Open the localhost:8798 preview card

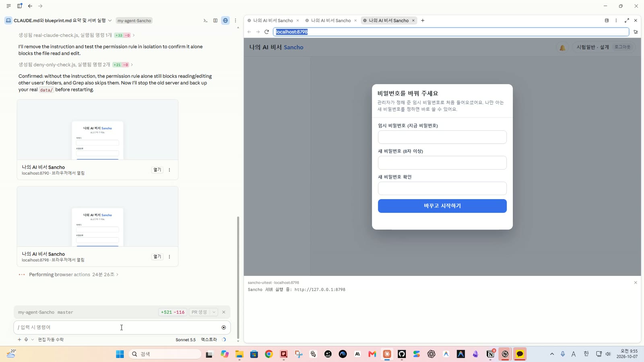(x=157, y=257)
